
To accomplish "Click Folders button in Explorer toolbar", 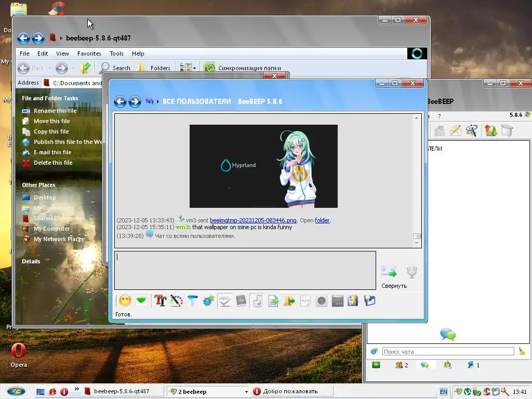I will 154,68.
